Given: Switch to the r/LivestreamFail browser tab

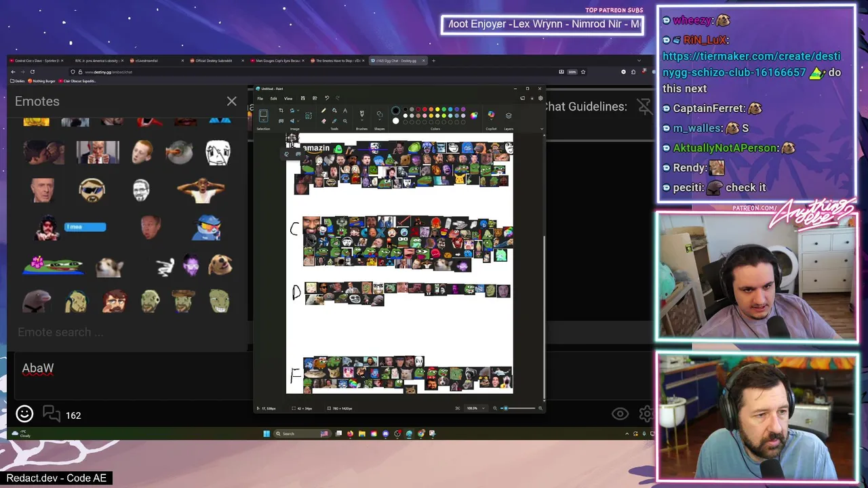Looking at the screenshot, I should pos(157,60).
